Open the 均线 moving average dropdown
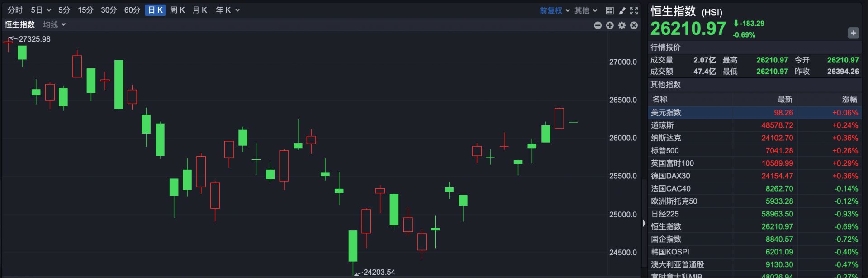 coord(54,24)
